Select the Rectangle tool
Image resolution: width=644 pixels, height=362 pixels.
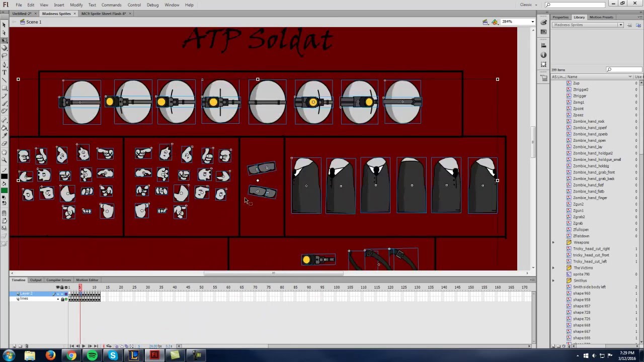click(6, 87)
